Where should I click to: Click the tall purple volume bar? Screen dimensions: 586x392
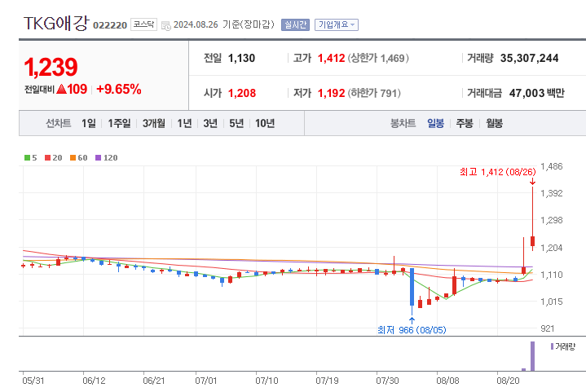pyautogui.click(x=532, y=356)
